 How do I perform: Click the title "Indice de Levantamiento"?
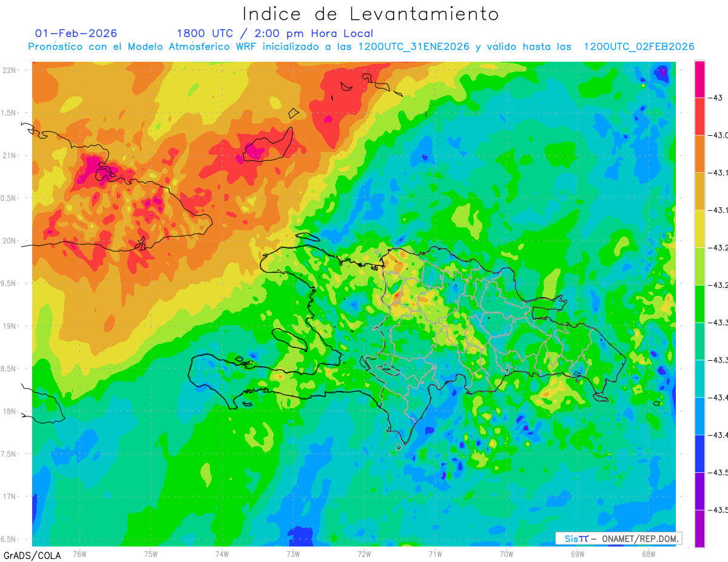tap(371, 14)
